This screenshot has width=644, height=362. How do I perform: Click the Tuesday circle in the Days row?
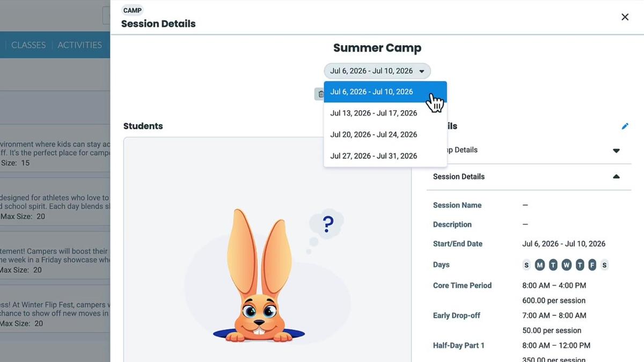tap(553, 264)
